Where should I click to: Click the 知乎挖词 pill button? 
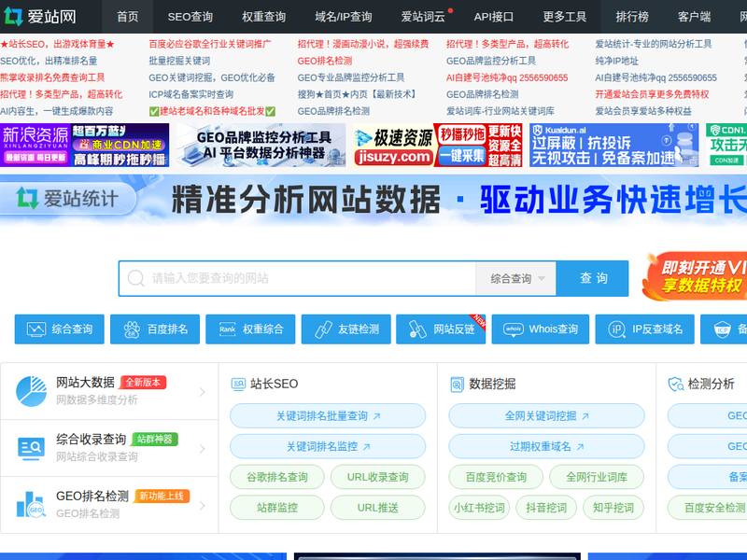(613, 508)
